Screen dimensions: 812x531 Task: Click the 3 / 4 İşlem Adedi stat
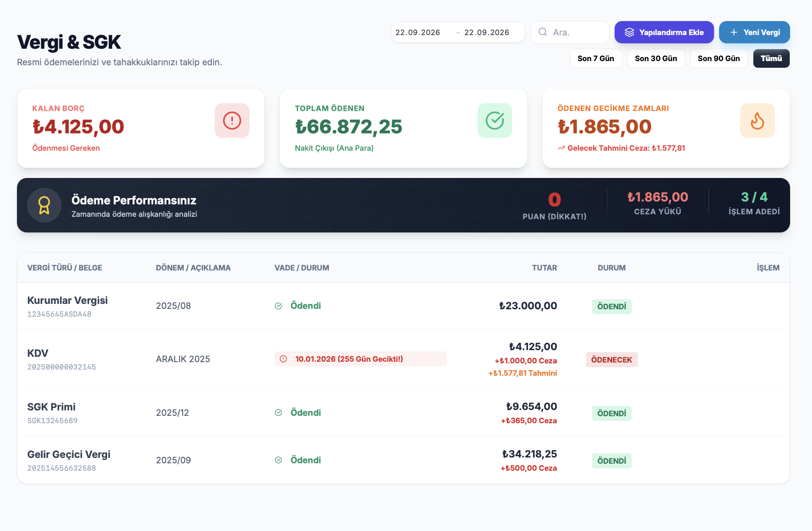click(754, 203)
